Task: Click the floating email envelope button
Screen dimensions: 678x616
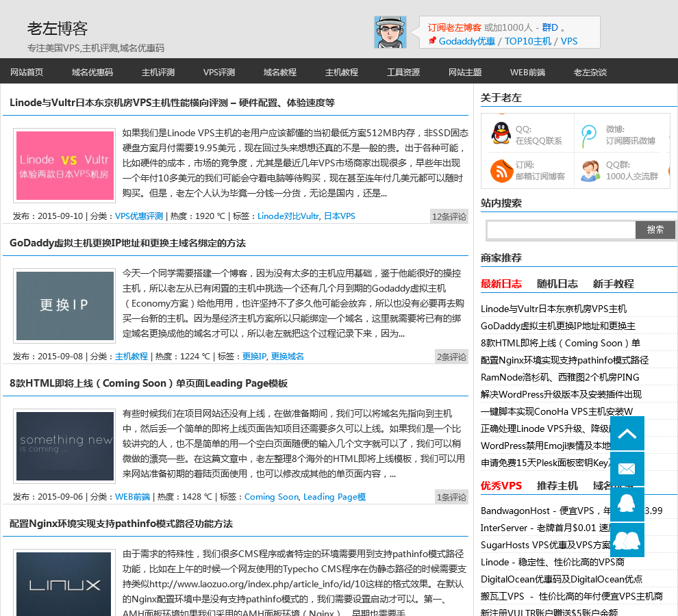Action: click(x=627, y=469)
